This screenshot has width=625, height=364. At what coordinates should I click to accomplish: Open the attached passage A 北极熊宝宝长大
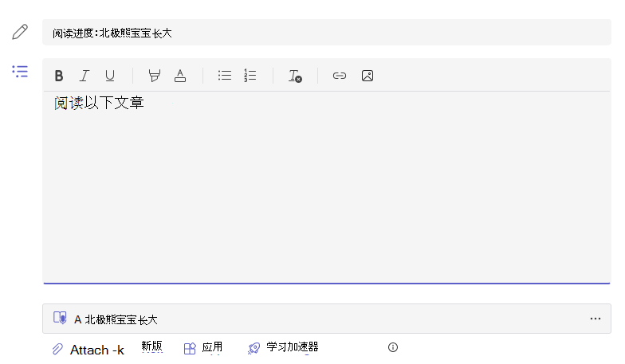(327, 319)
